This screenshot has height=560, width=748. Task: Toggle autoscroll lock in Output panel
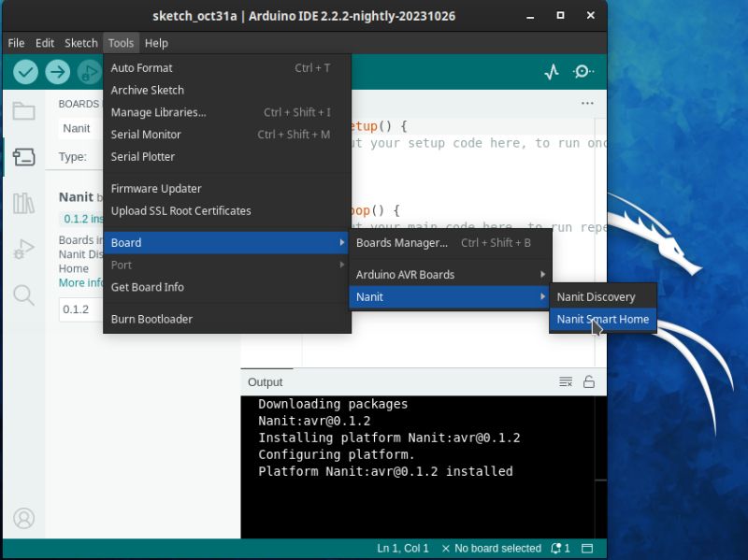point(587,381)
